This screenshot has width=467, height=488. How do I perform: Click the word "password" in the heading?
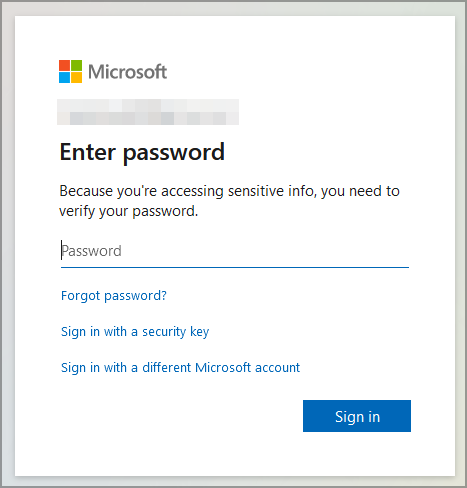pos(174,153)
